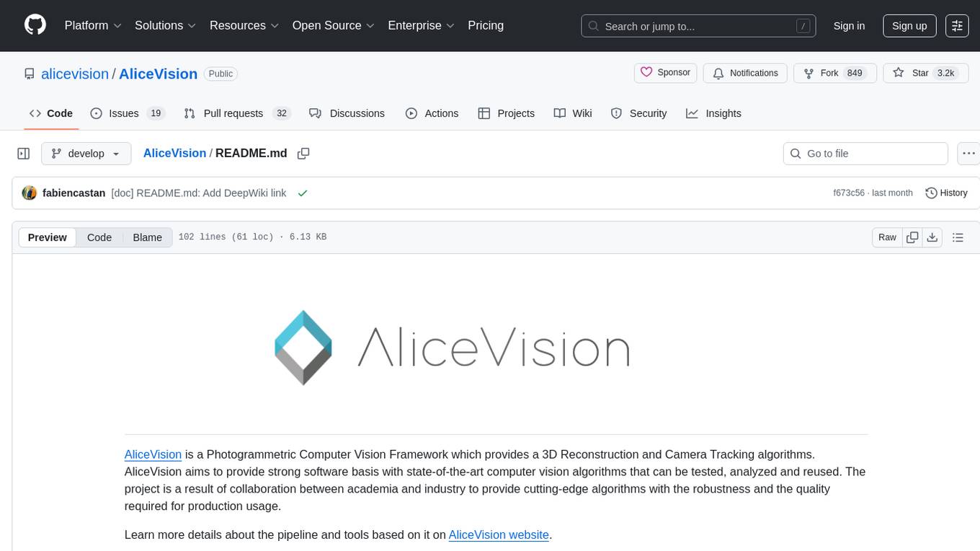This screenshot has height=551, width=980.
Task: Click the Pull requests count badge 32
Action: coord(282,113)
